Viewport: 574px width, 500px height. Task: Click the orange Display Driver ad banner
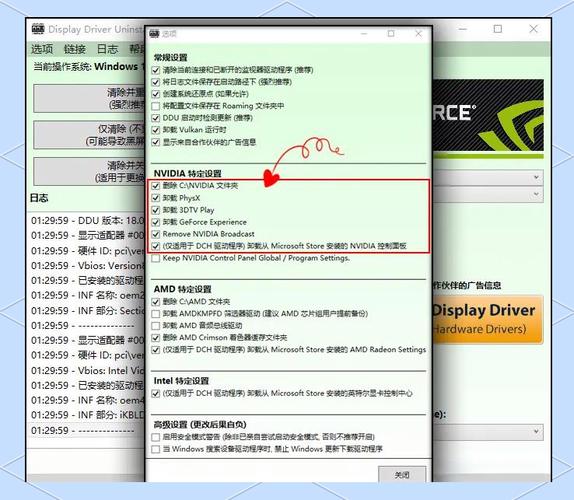[488, 320]
